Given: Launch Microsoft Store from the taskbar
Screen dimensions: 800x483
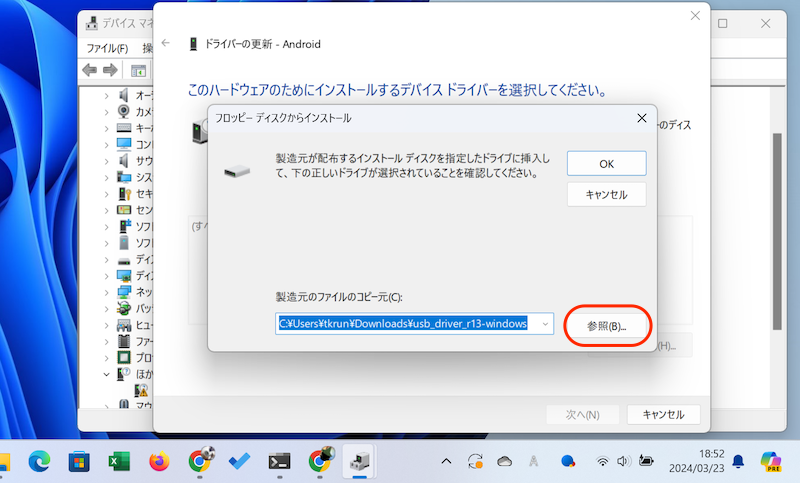Looking at the screenshot, I should point(78,461).
